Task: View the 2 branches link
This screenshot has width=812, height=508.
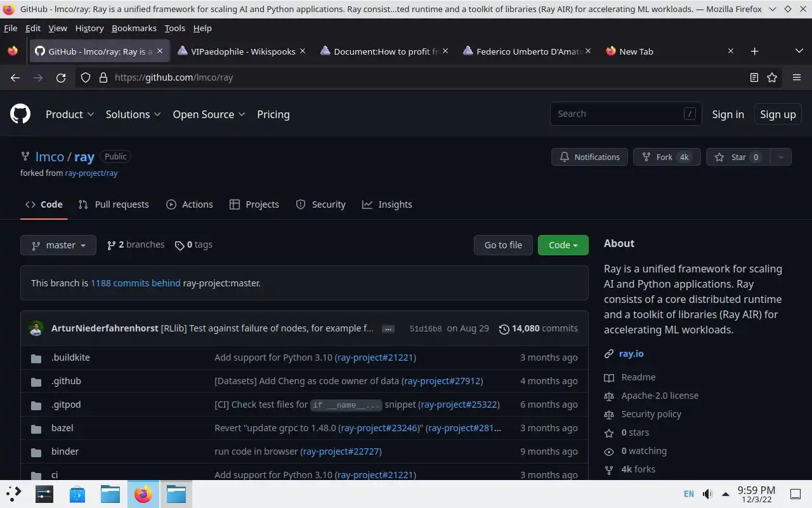Action: click(x=136, y=244)
